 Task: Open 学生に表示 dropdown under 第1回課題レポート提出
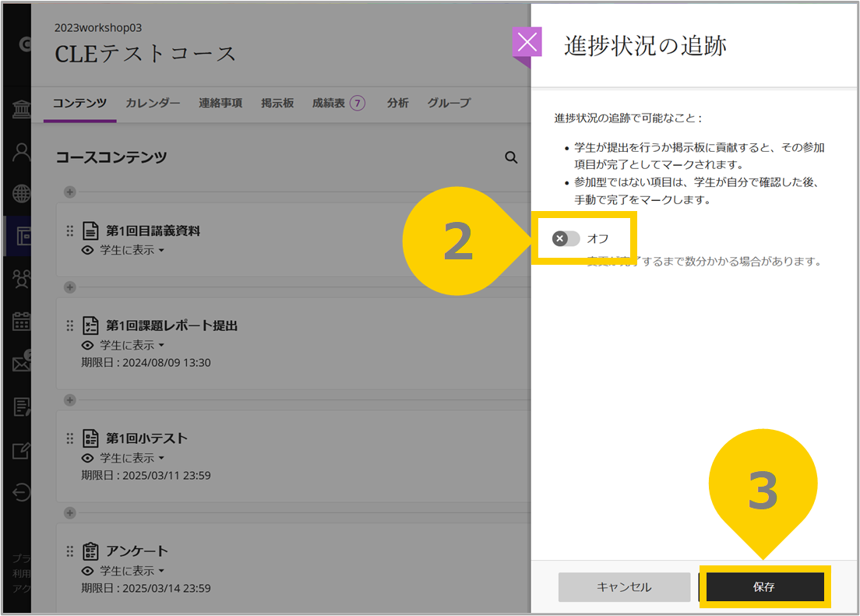[132, 346]
